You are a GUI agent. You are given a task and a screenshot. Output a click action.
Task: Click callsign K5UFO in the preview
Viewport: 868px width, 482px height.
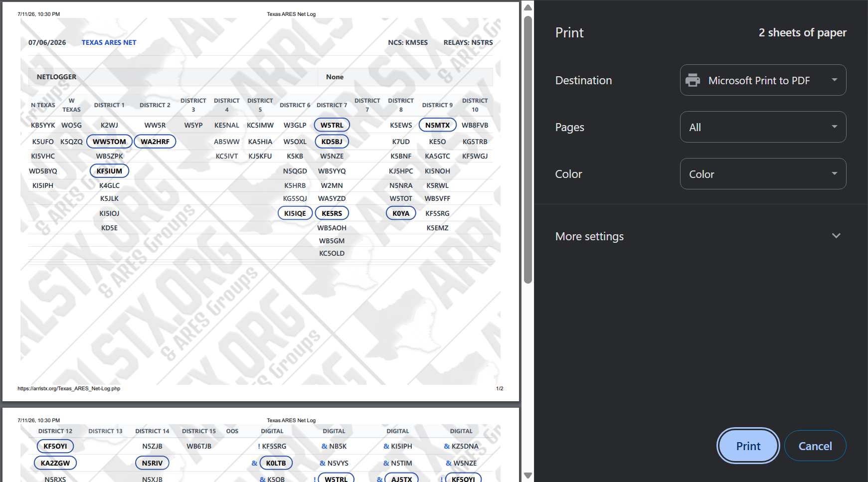[43, 142]
